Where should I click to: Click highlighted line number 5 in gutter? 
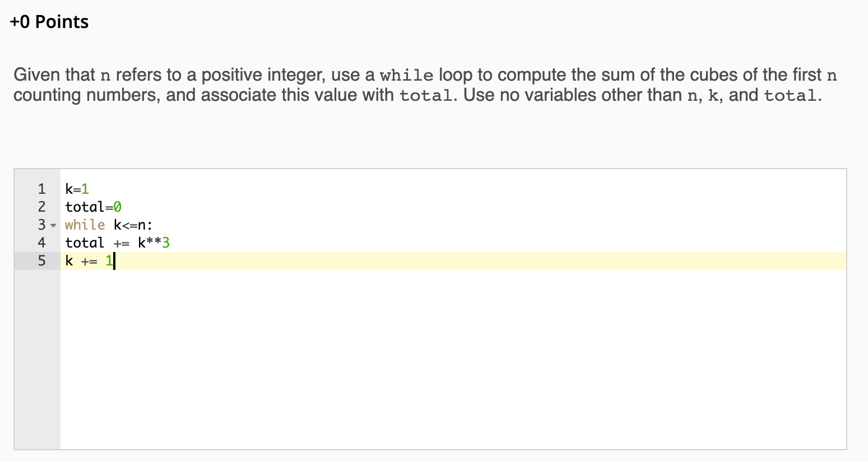pyautogui.click(x=41, y=261)
